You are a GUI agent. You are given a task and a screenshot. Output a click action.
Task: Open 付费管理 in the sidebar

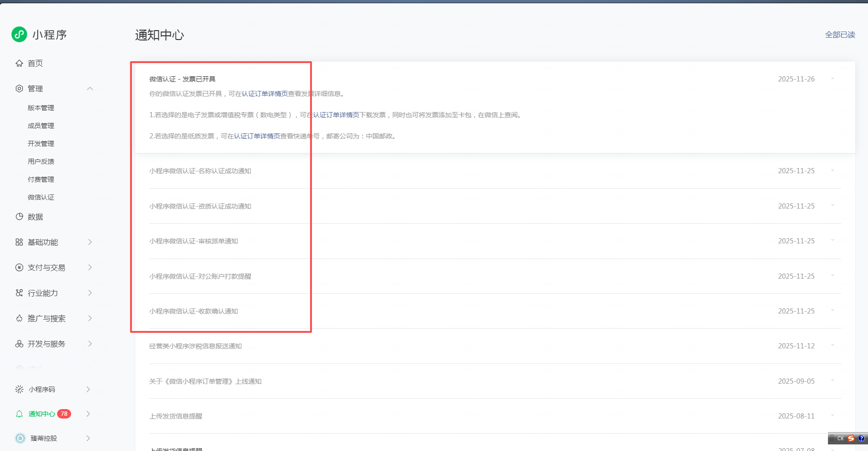41,179
